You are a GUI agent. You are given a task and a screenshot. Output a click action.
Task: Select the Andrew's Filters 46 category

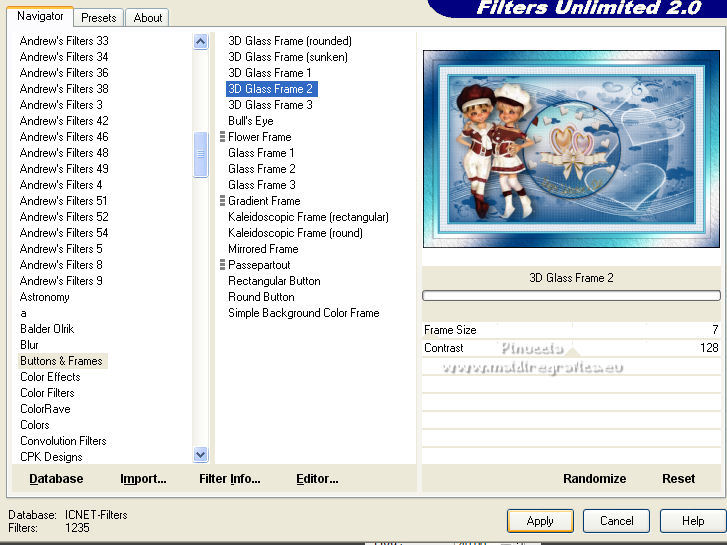[64, 137]
